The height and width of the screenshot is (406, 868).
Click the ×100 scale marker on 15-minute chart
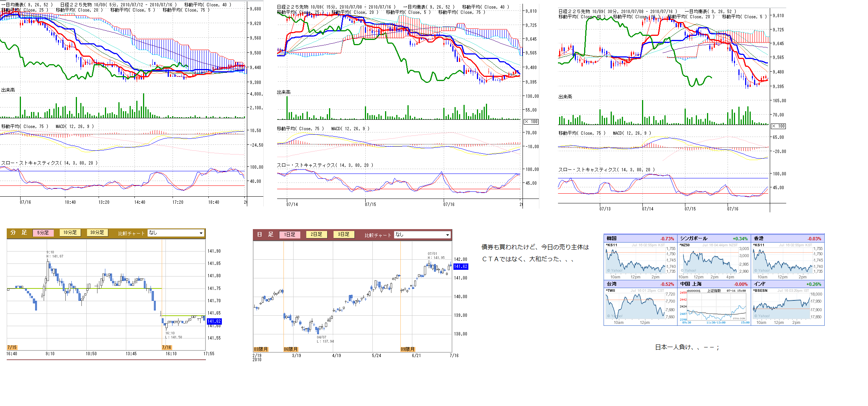531,122
